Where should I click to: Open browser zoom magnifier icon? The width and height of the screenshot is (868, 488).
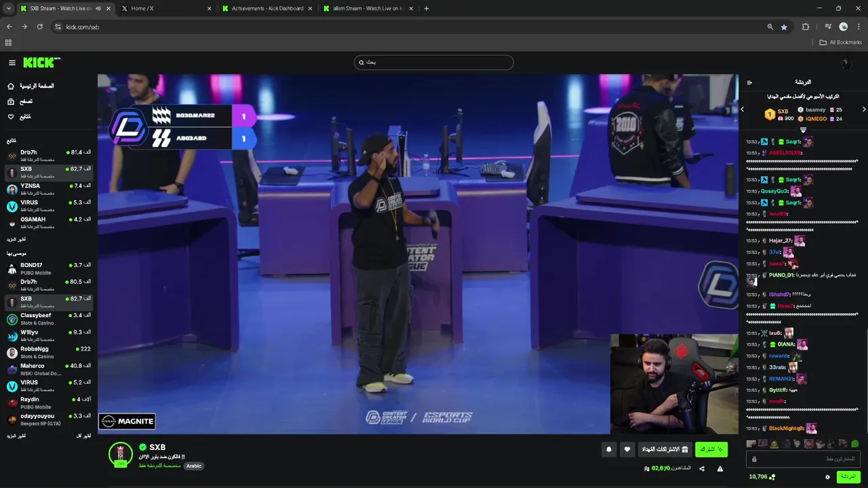coord(770,27)
